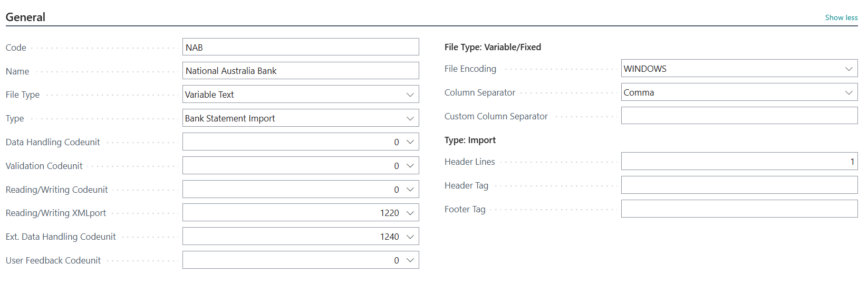Open the Ext. Data Handling Codeunit lookup chevron
The height and width of the screenshot is (291, 868).
pos(410,237)
